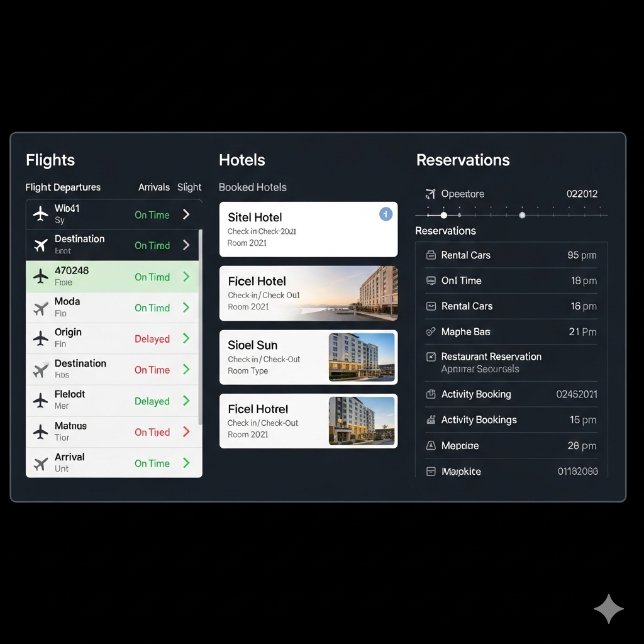This screenshot has height=644, width=644.
Task: Click the car icon beside Rental Cars 95 pm
Action: 431,255
